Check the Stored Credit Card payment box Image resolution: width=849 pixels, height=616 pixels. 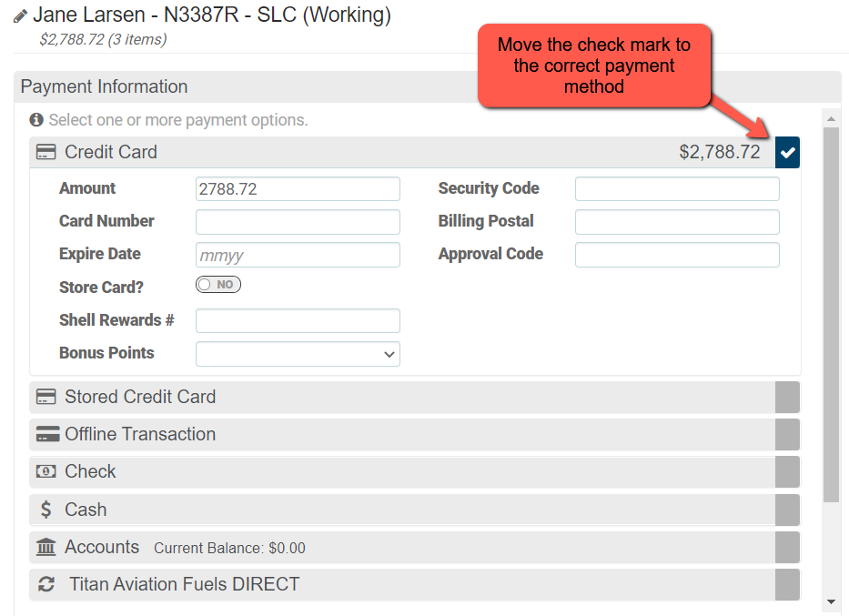point(787,397)
